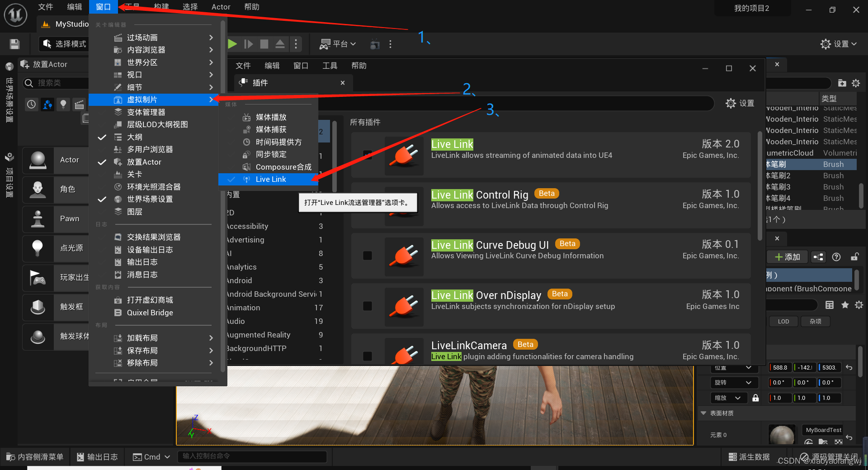868x470 pixels.
Task: Open the Output Log menu entry
Action: click(154, 262)
